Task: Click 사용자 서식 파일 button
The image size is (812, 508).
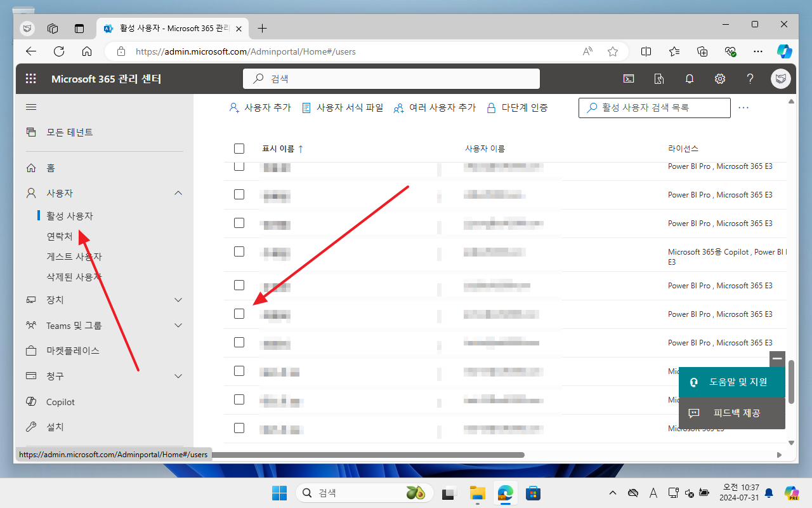Action: click(x=343, y=108)
